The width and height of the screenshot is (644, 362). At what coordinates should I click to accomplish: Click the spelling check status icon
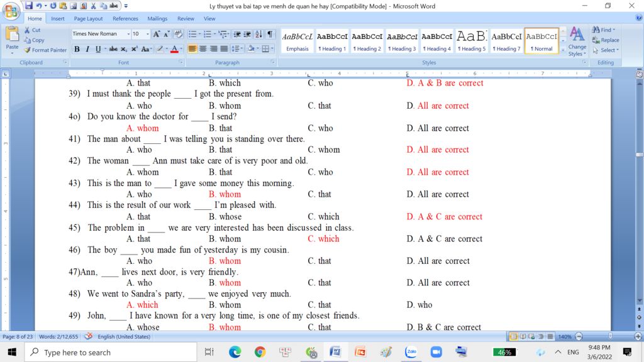point(88,337)
